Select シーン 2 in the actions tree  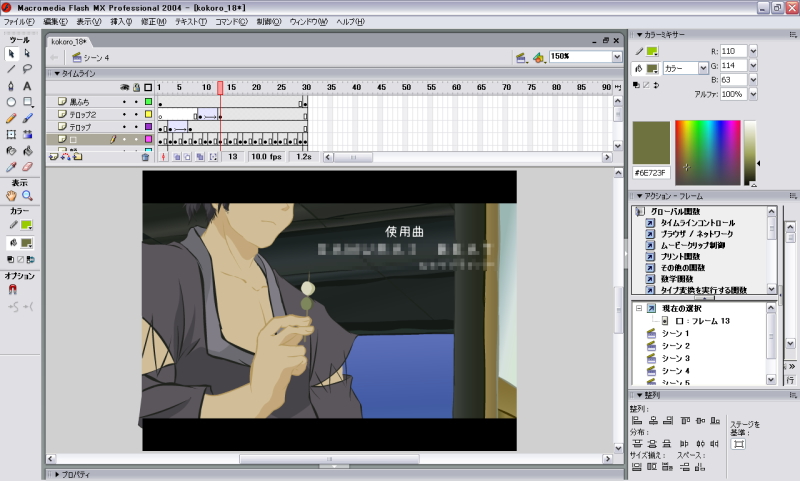click(675, 346)
